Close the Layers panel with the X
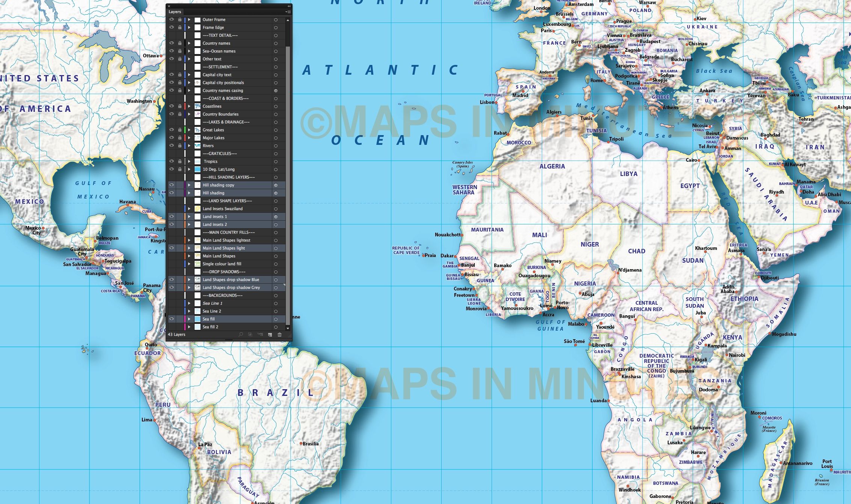Viewport: 851px width, 504px height. point(169,6)
